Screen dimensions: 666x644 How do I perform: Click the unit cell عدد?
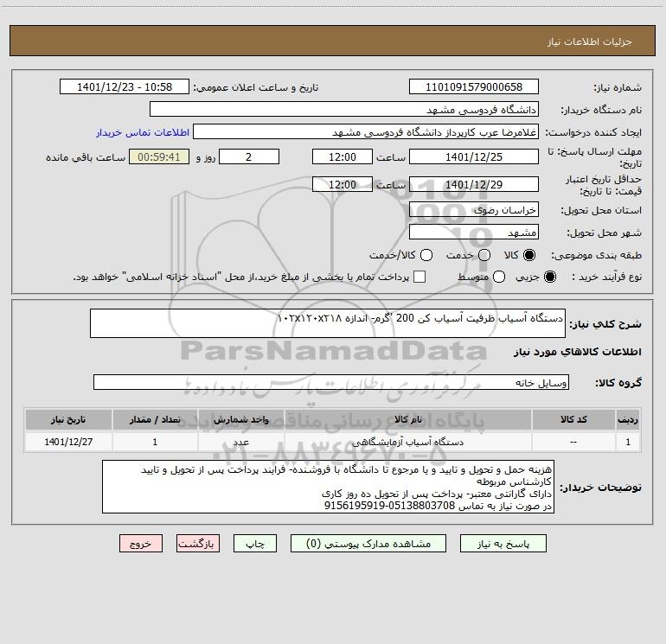[x=240, y=442]
